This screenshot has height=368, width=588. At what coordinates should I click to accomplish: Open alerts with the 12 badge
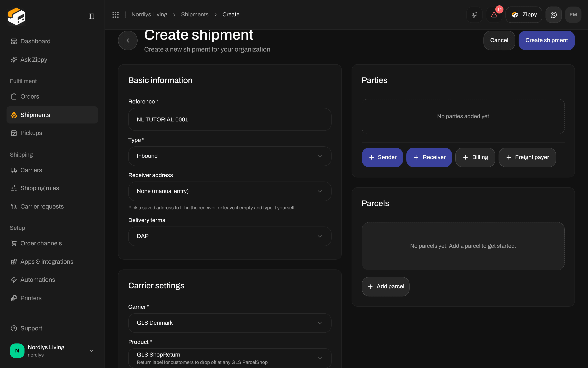(x=494, y=15)
